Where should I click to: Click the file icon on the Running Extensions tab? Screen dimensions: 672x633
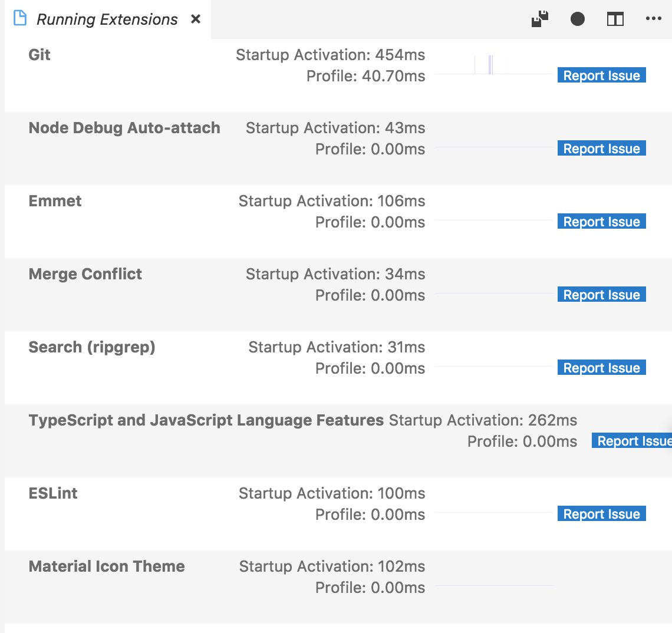tap(20, 18)
